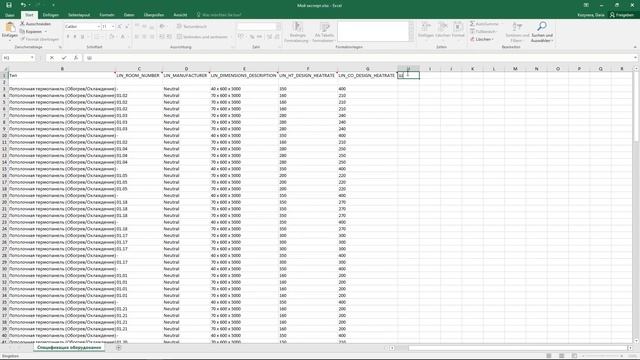Toggle italic formatting
Viewport: 640px width, 360px height.
(75, 37)
